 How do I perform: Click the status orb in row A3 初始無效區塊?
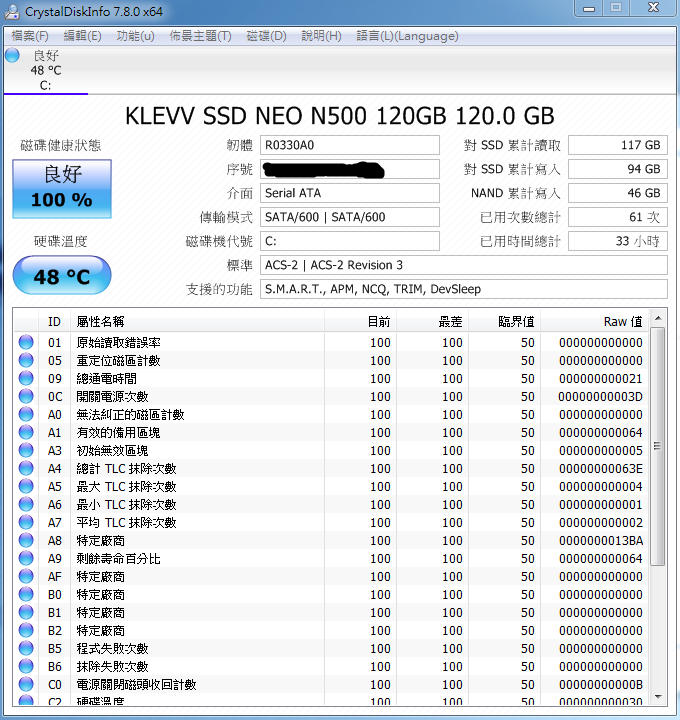26,450
